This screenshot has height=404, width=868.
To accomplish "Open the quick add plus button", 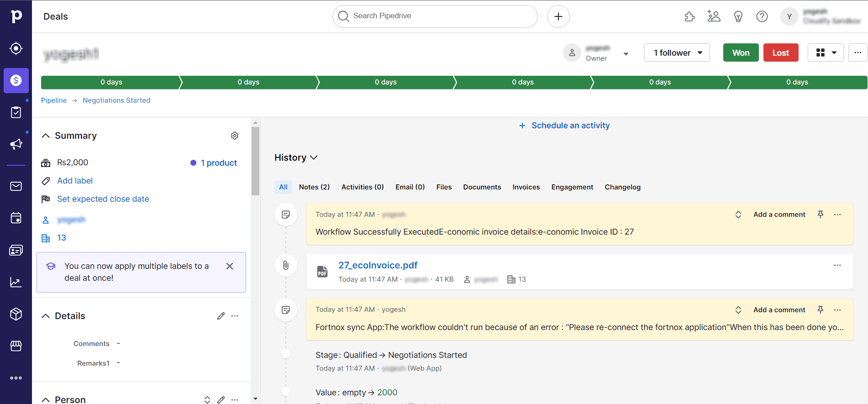I will pyautogui.click(x=558, y=16).
